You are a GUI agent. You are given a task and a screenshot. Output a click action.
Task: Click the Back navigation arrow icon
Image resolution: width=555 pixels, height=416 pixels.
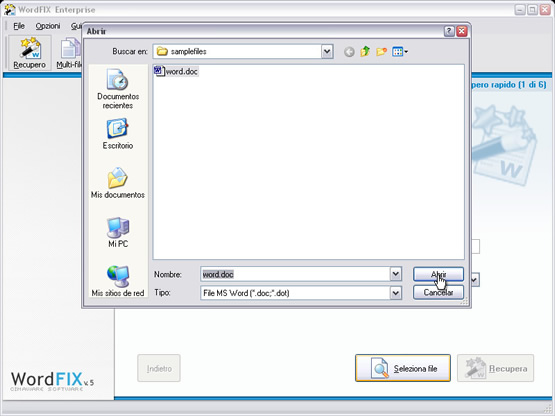tap(349, 52)
